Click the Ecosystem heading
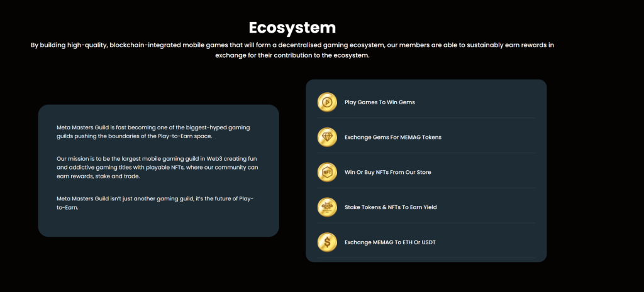Screen dimensions: 644x292 point(292,28)
